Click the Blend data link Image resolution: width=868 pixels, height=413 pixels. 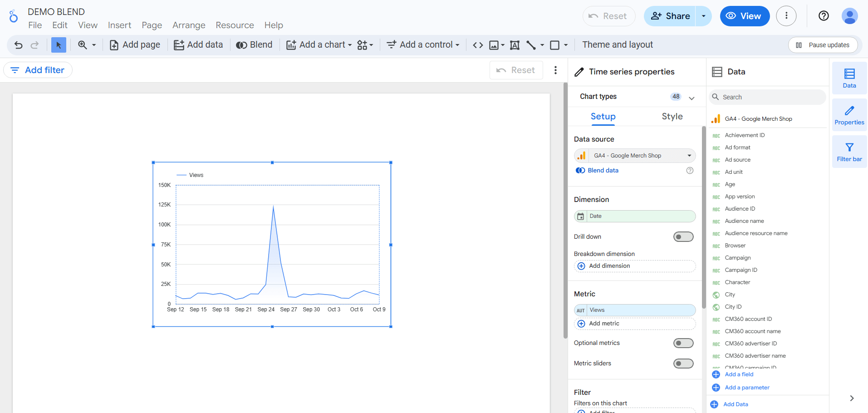603,171
